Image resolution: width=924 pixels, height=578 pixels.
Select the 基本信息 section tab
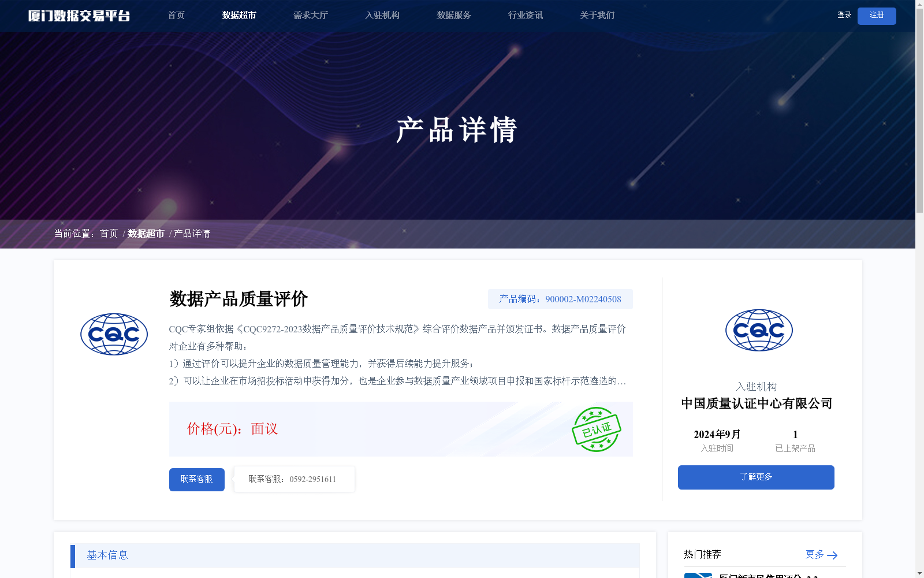[107, 555]
